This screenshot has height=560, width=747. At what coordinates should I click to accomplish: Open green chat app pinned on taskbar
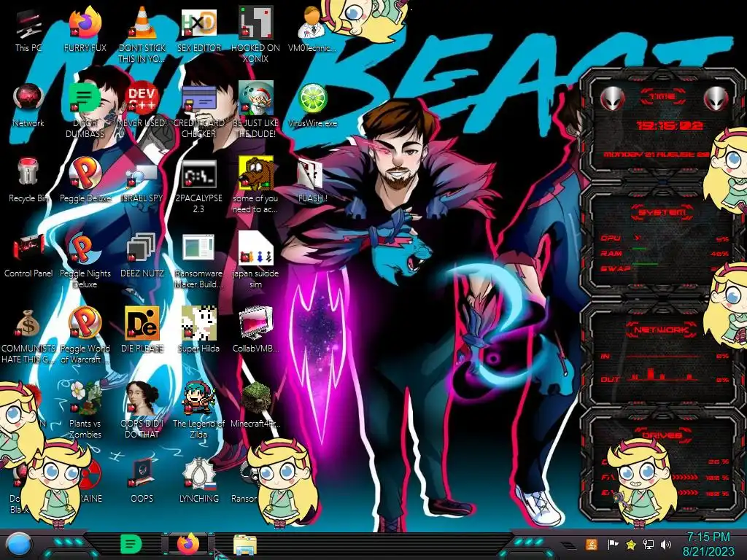coord(131,544)
